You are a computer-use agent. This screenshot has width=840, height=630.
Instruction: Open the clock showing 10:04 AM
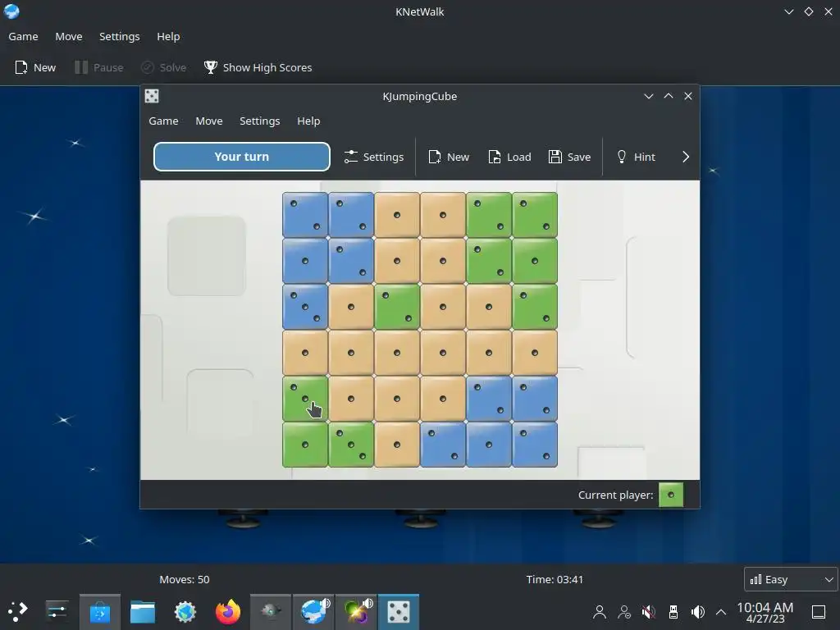(765, 612)
